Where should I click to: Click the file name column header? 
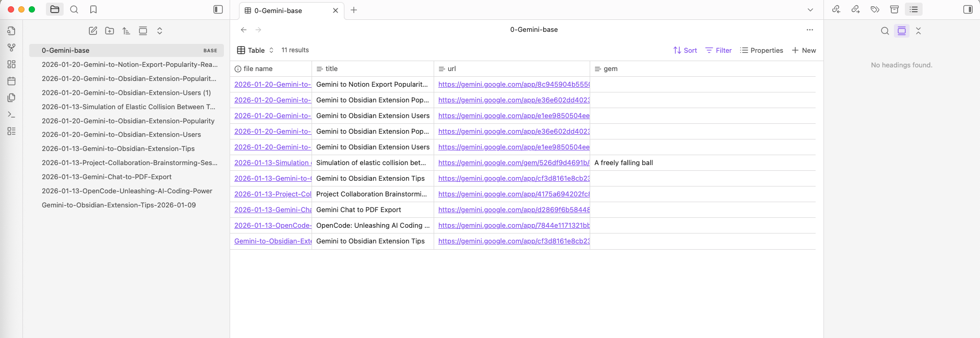click(271, 68)
